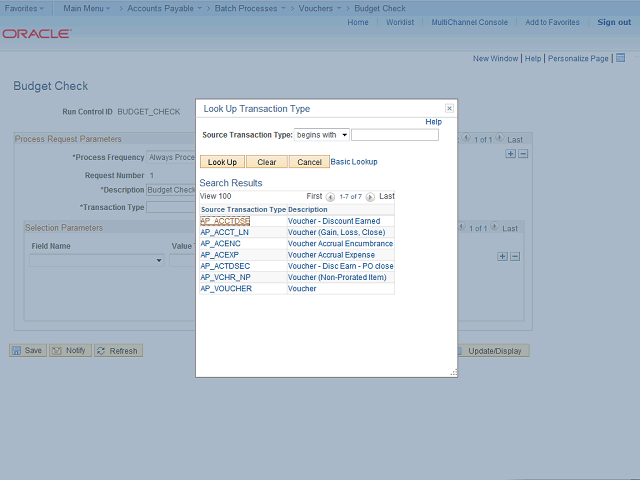
Task: Select AP_ACCTDSE transaction type
Action: pos(225,221)
